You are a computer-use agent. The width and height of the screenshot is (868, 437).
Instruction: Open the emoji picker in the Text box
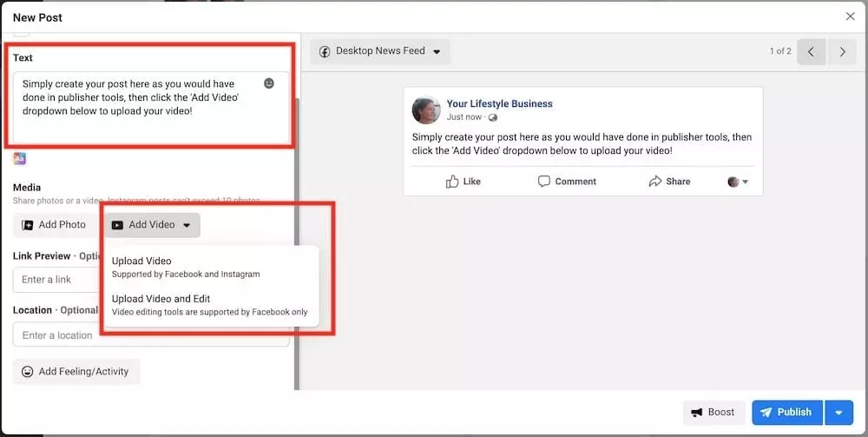[268, 83]
